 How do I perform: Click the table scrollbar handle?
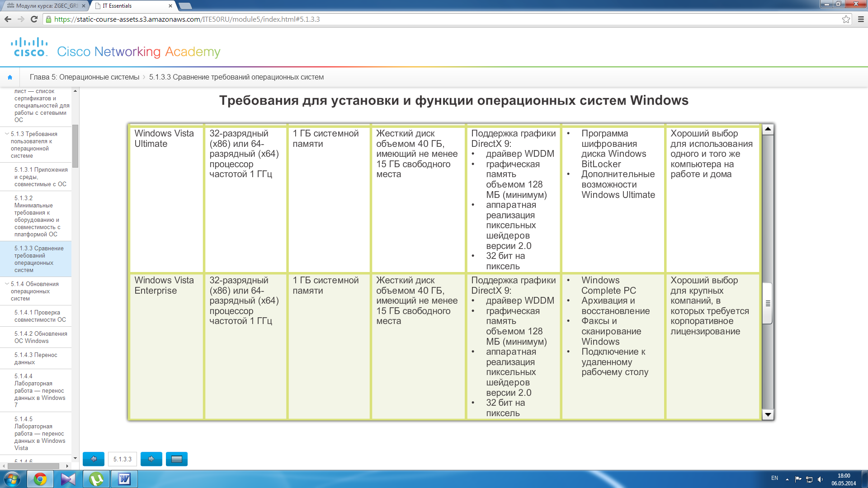click(x=768, y=304)
